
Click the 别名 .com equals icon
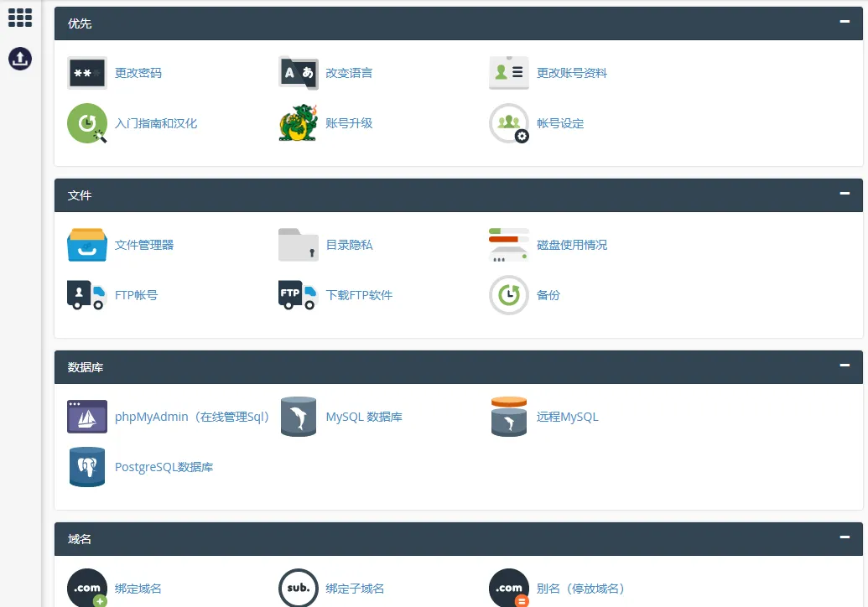point(509,588)
